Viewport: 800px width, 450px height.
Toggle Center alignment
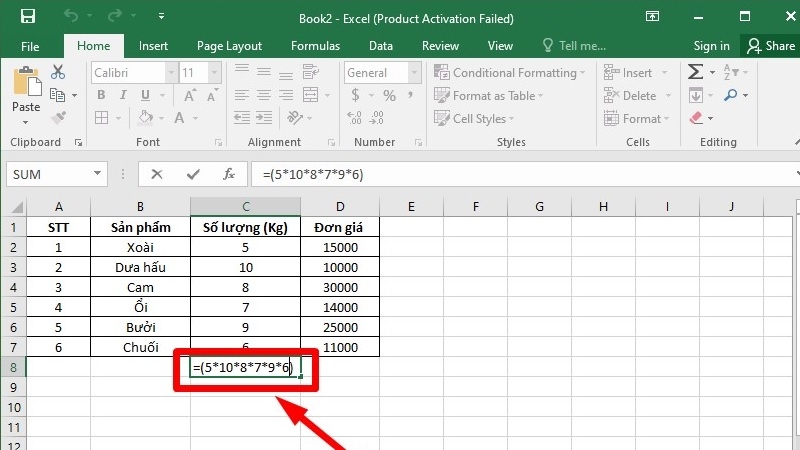pyautogui.click(x=264, y=95)
